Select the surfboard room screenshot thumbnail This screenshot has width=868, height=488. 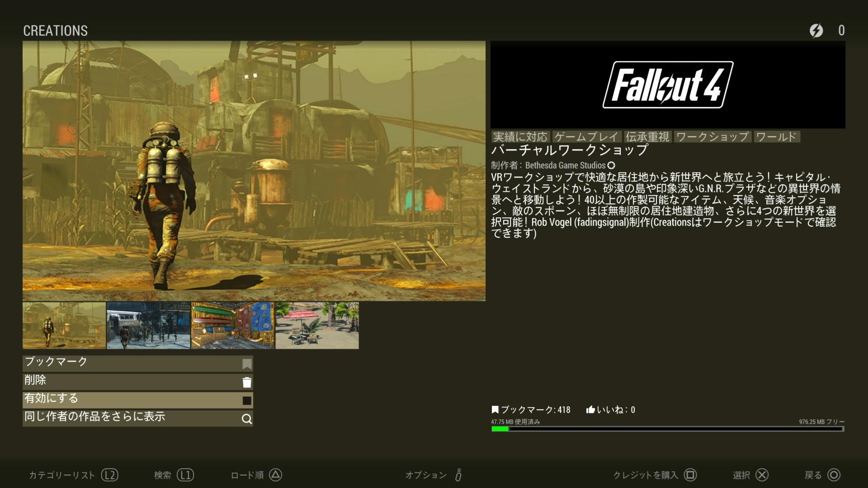tap(233, 325)
